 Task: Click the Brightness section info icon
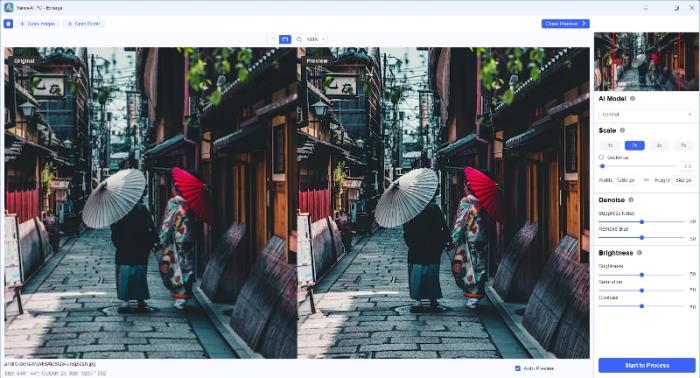(639, 253)
